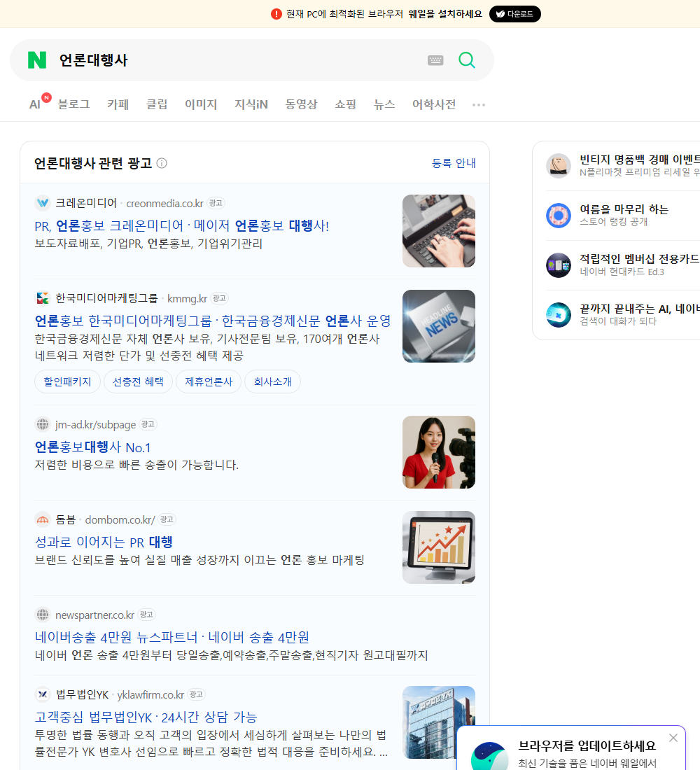The width and height of the screenshot is (700, 770).
Task: Click the growth chart monitor thumbnail
Action: coord(439,547)
